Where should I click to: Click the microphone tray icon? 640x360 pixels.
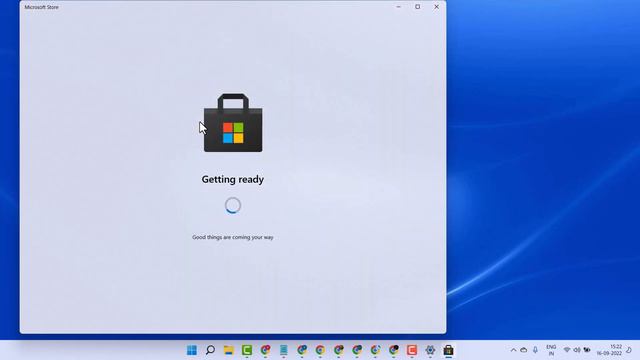[x=536, y=350]
